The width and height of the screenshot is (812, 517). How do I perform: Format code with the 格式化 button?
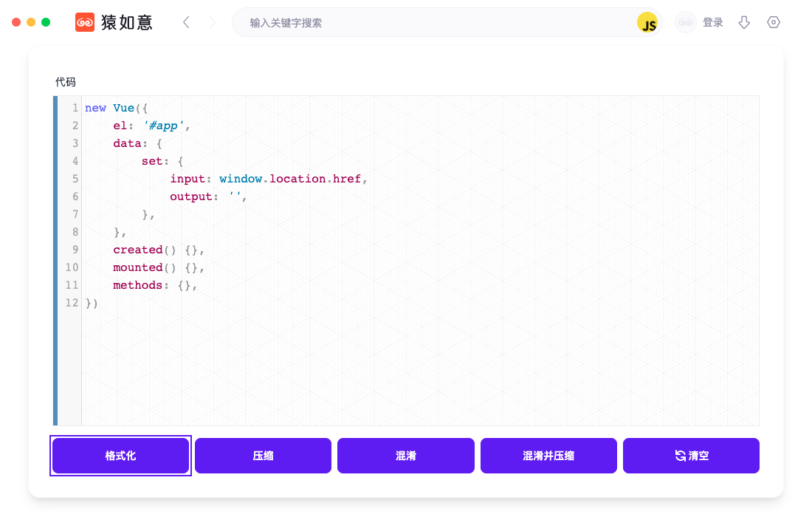[120, 456]
